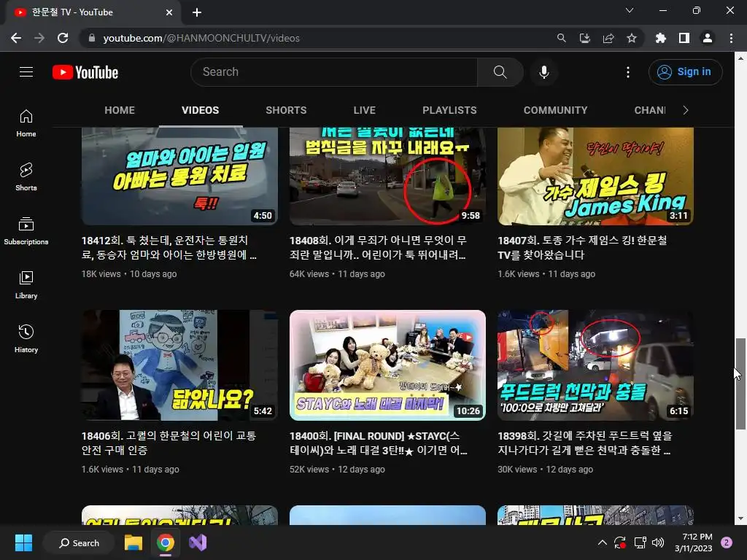Open volume control in system tray

658,542
